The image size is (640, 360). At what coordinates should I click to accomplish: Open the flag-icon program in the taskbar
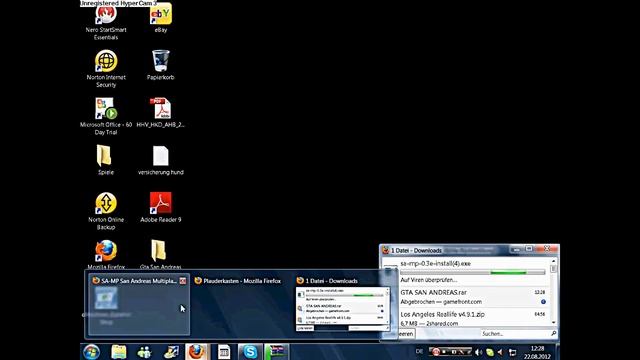tap(277, 352)
